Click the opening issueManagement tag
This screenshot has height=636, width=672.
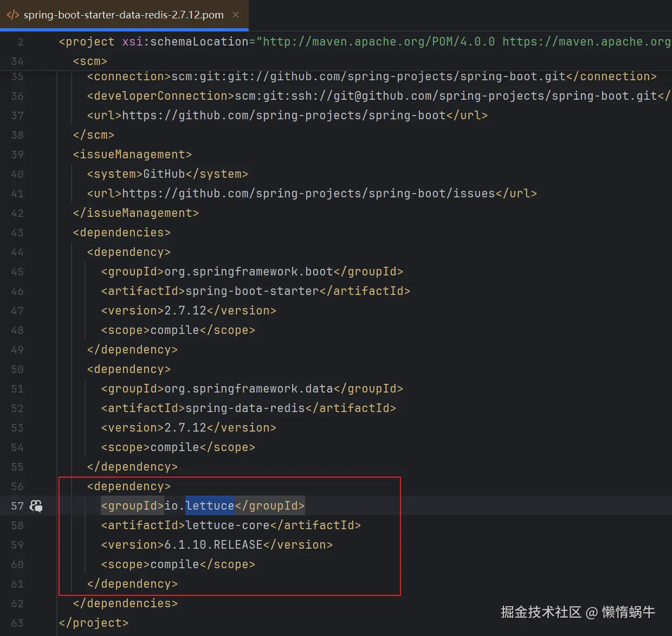(x=132, y=155)
